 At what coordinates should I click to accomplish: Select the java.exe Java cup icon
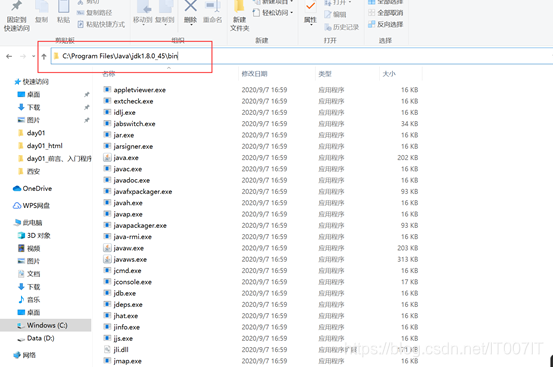coord(107,158)
